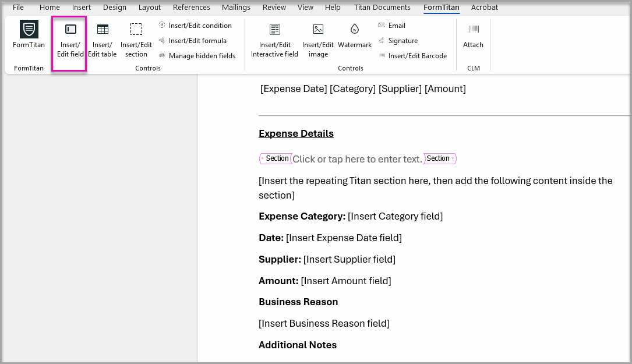This screenshot has width=632, height=364.
Task: Switch to Titan Documents tab
Action: [382, 7]
